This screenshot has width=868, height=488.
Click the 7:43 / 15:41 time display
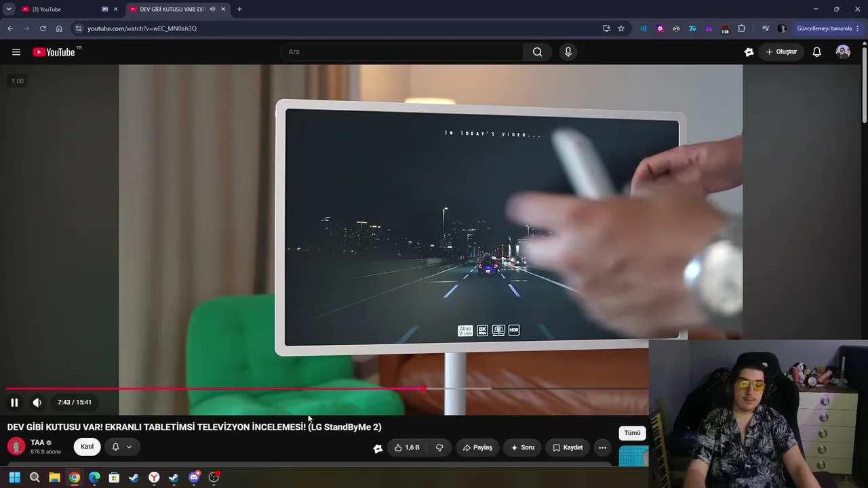tap(75, 403)
